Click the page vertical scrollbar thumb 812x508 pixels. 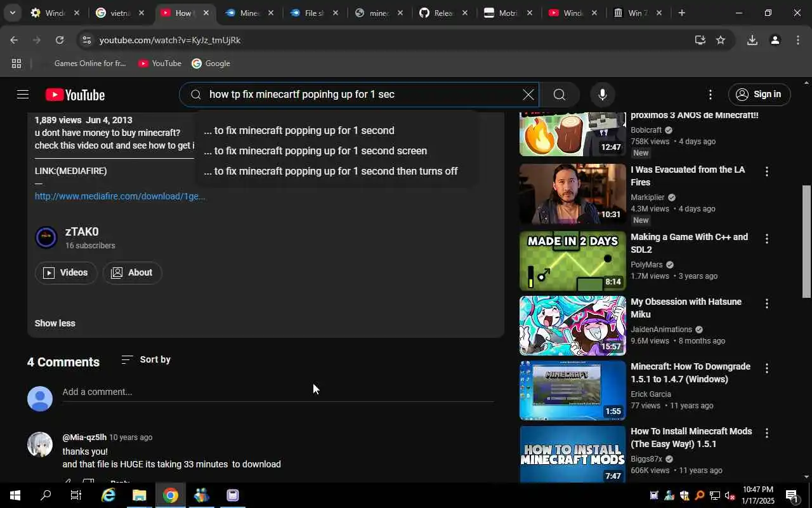pos(807,241)
